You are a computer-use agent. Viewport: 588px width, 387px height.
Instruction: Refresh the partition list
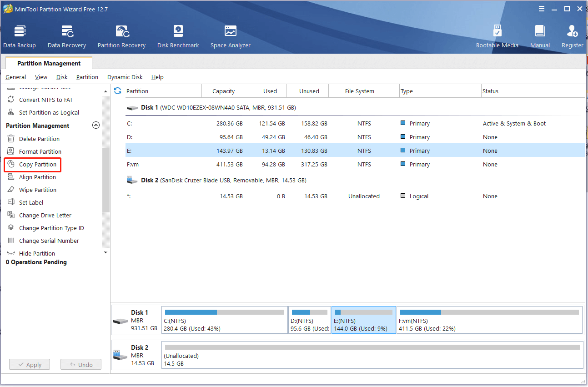[x=118, y=91]
